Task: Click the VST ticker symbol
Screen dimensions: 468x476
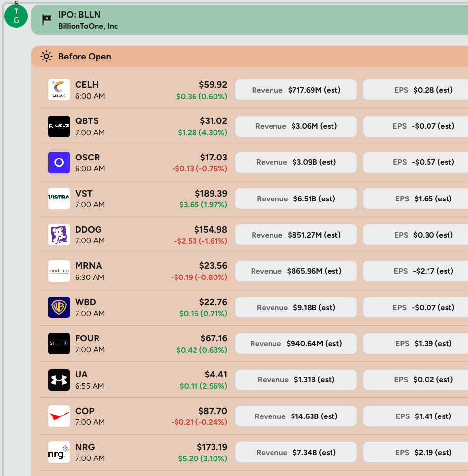Action: [x=84, y=193]
